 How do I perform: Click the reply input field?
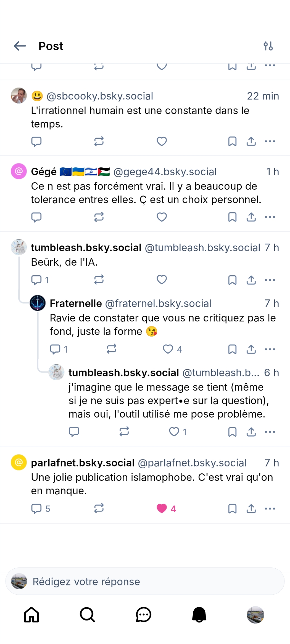(145, 582)
